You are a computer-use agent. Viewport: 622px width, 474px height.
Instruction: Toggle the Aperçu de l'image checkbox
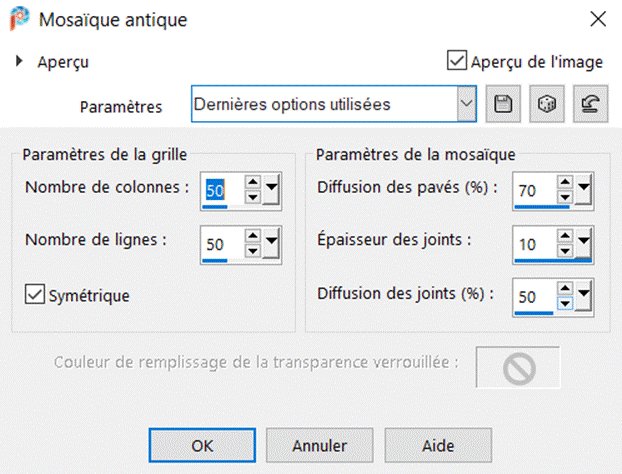coord(457,62)
